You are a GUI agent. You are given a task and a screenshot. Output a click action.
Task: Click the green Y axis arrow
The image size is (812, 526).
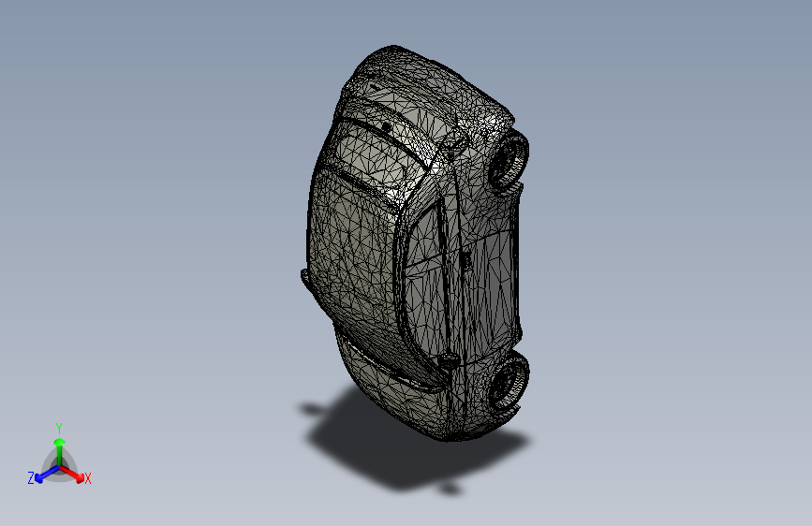click(60, 452)
